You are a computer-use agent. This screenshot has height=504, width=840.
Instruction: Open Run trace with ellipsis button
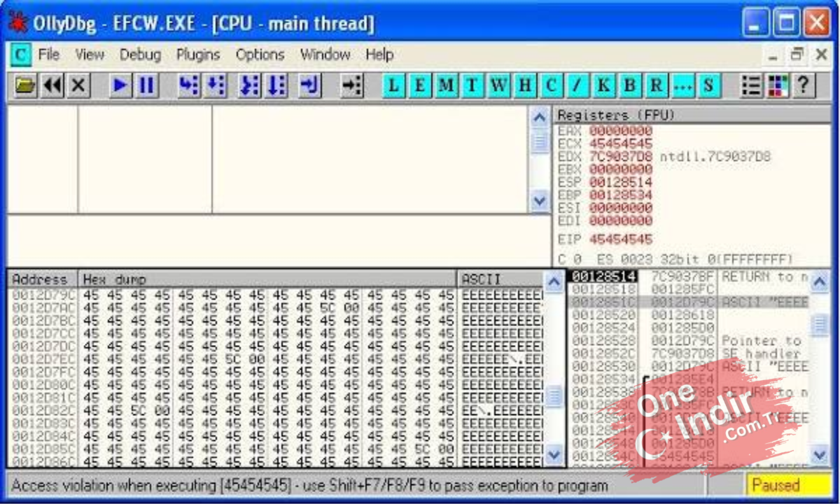click(x=682, y=85)
